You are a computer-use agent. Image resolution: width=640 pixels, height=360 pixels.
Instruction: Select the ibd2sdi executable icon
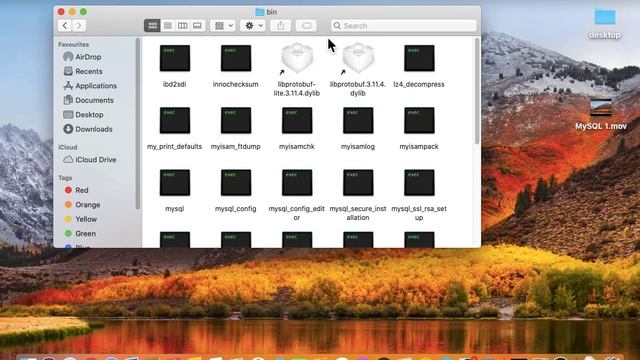(x=175, y=58)
